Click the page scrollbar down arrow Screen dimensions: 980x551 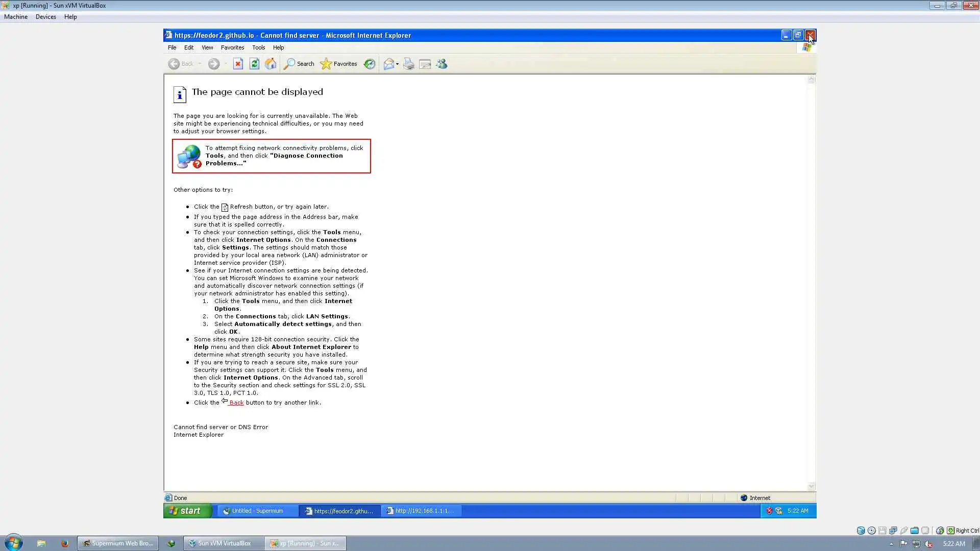pos(812,486)
